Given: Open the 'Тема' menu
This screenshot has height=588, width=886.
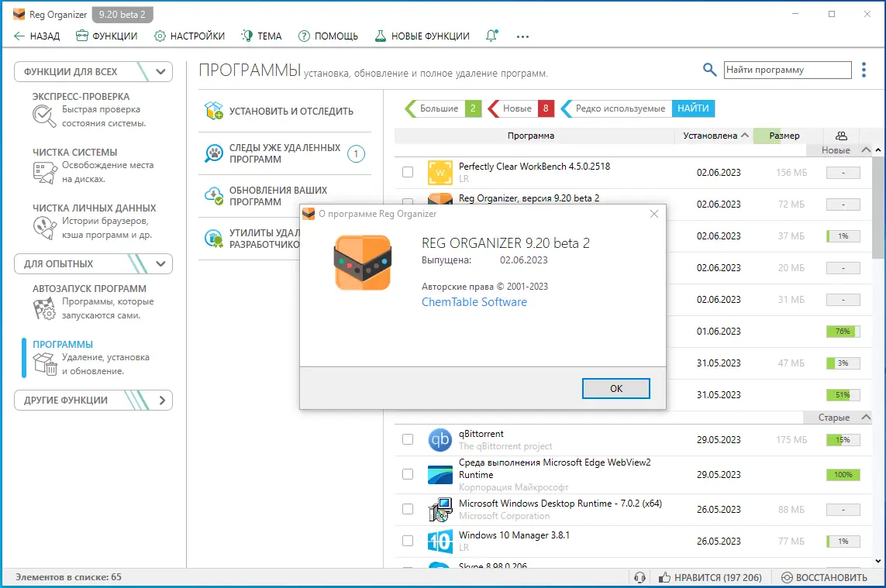Looking at the screenshot, I should [261, 36].
